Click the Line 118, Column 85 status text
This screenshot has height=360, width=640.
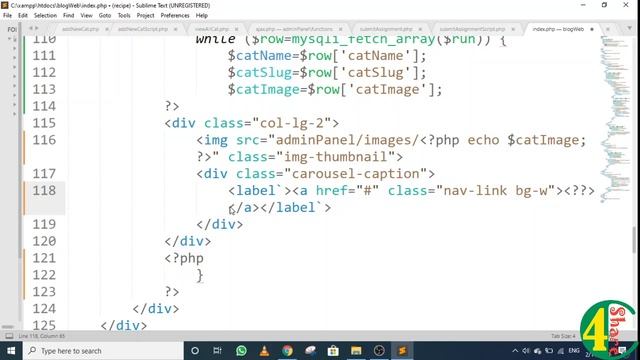tap(42, 336)
